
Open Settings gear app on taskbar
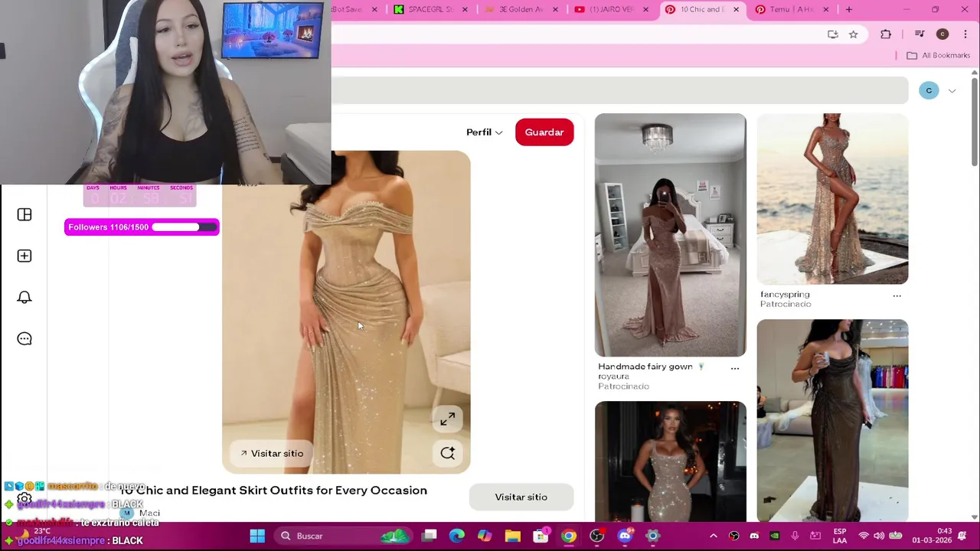click(x=653, y=536)
